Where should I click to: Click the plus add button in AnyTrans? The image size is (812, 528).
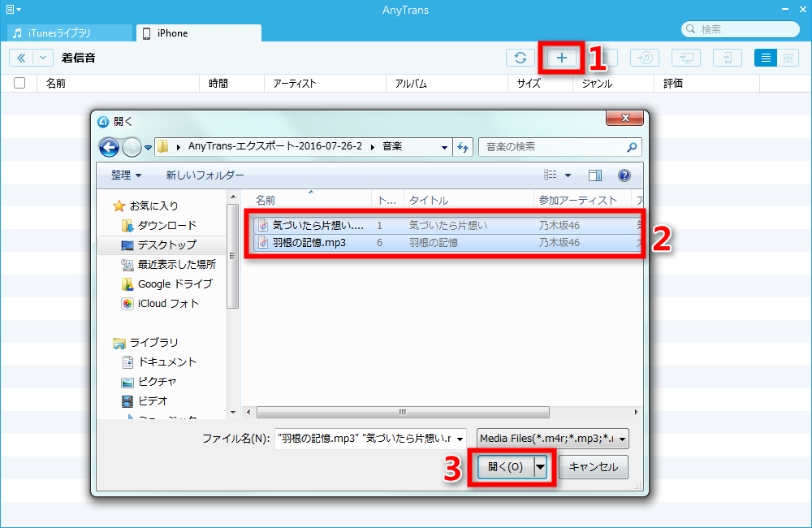561,58
